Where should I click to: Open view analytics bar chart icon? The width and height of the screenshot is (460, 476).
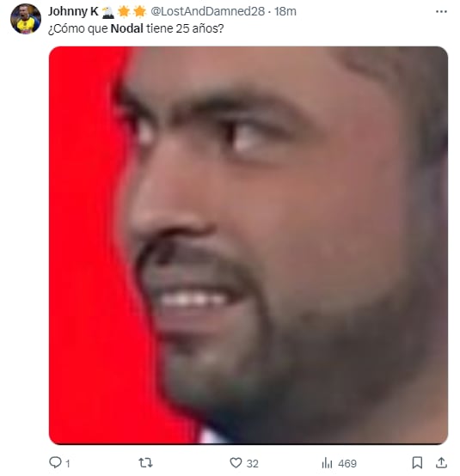point(327,463)
